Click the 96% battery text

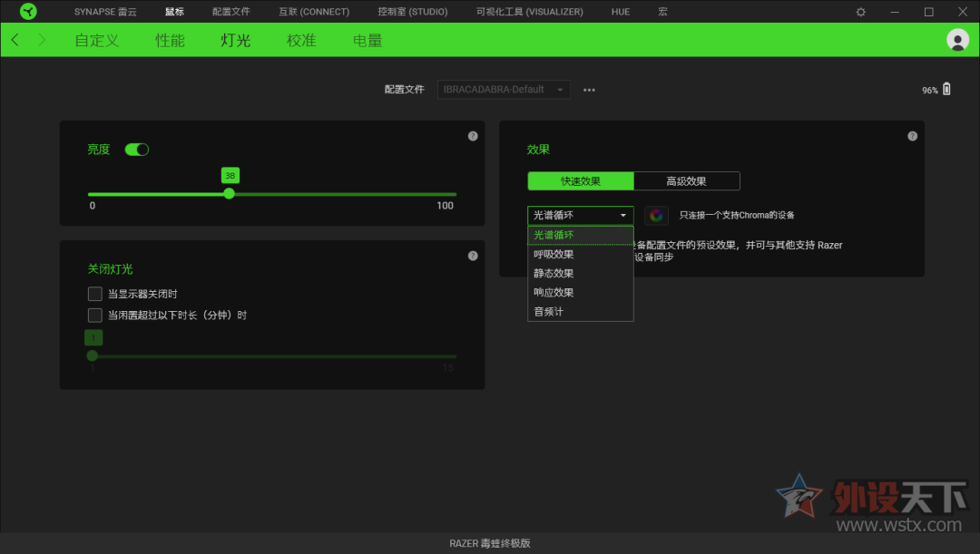tap(930, 90)
